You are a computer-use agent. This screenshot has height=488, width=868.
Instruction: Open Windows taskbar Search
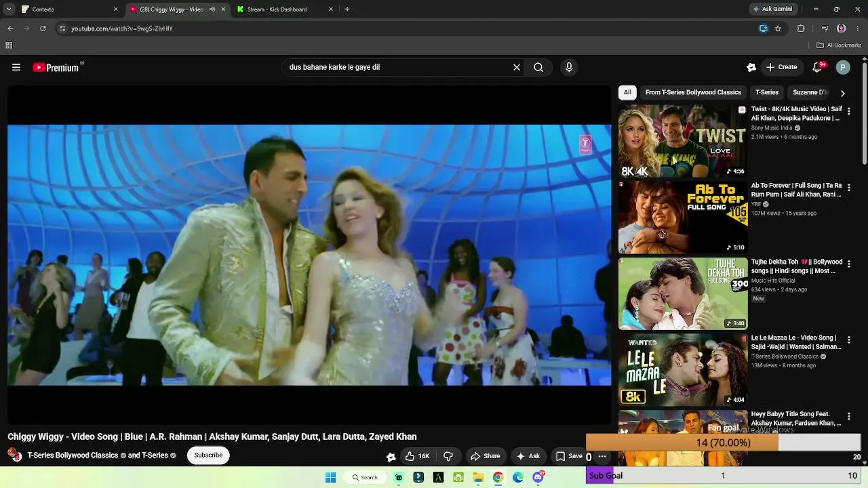pos(364,477)
